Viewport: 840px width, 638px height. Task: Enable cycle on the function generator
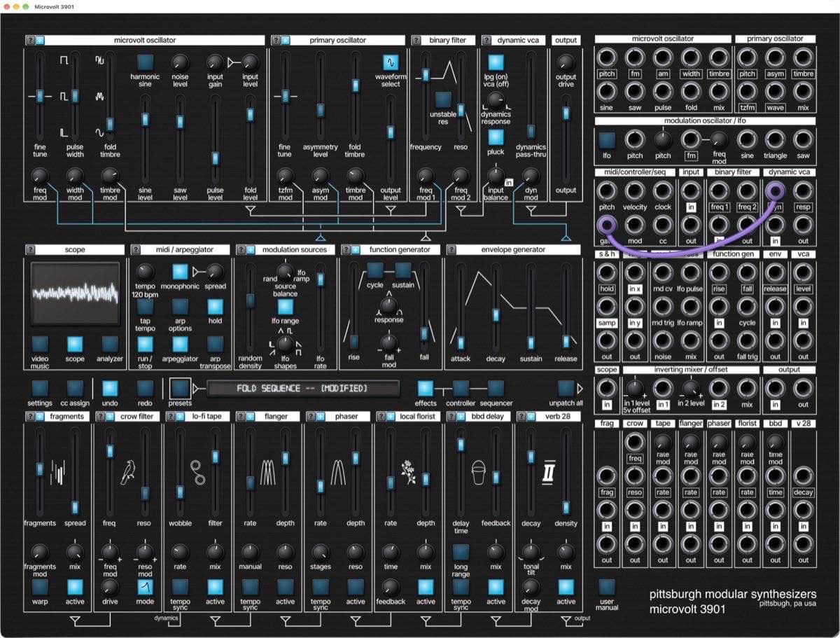(375, 270)
